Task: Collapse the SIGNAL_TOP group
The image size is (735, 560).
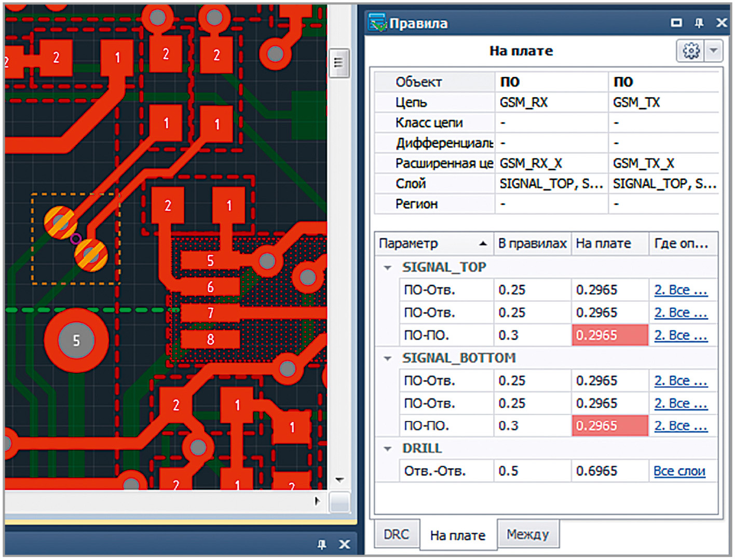Action: pos(387,268)
